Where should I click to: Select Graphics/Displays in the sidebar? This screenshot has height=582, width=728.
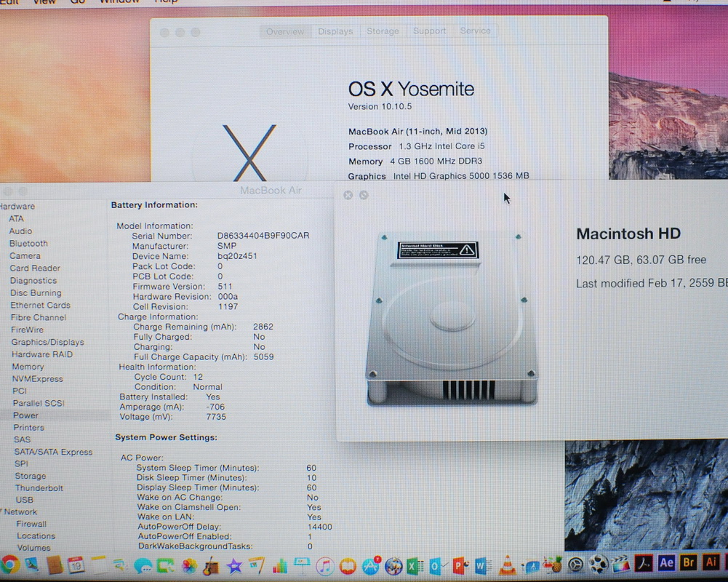47,342
